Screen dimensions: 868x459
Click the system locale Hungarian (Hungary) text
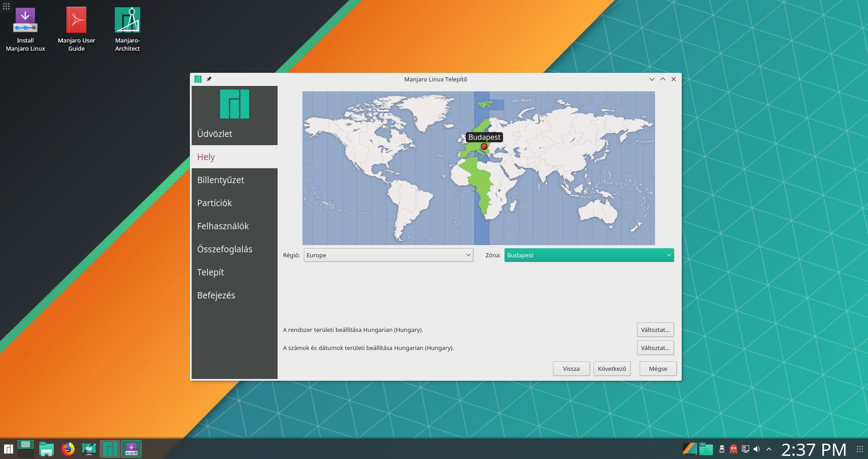(x=353, y=330)
